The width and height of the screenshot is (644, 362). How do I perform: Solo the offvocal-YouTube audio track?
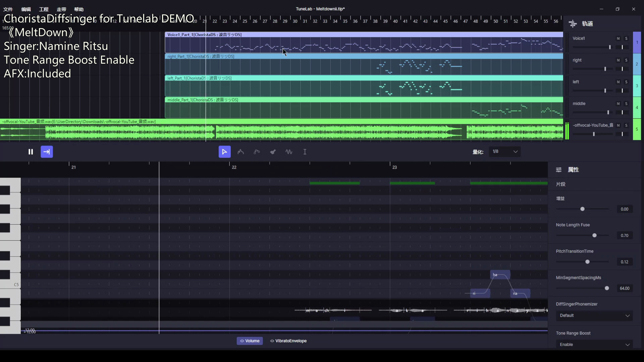point(626,125)
